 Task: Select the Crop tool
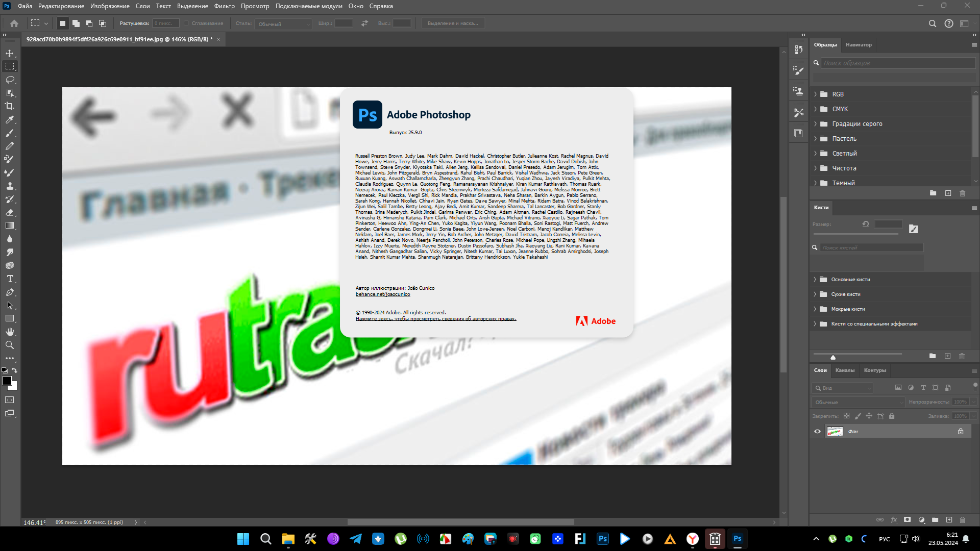coord(10,106)
